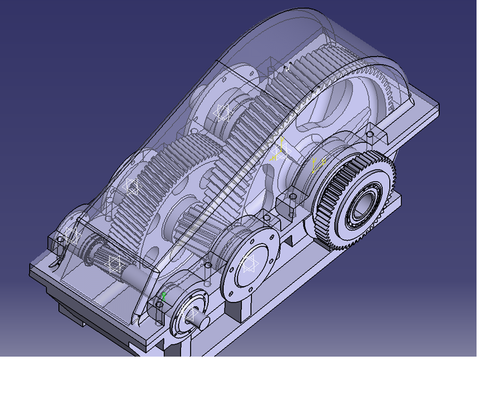Select the yellow axis marker above external gear

[x=318, y=165]
